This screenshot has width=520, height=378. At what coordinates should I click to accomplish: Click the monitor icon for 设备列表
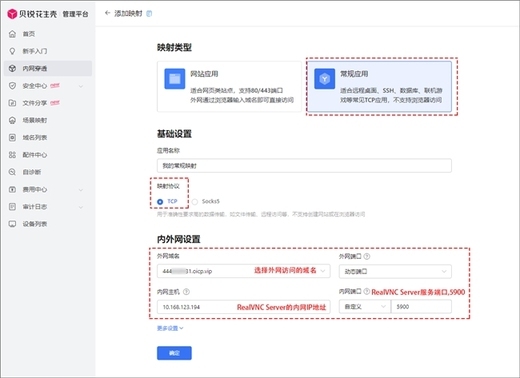click(x=12, y=224)
